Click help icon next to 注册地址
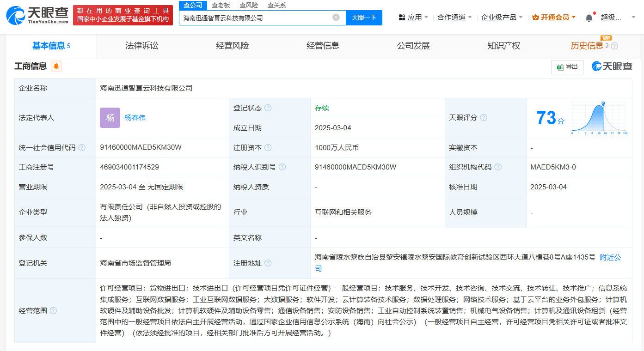The height and width of the screenshot is (351, 644). (268, 263)
